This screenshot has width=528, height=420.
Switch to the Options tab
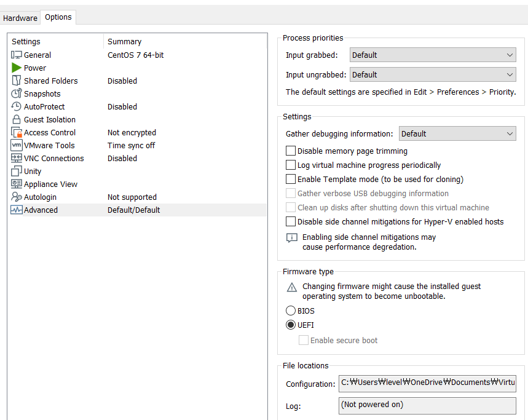[58, 17]
